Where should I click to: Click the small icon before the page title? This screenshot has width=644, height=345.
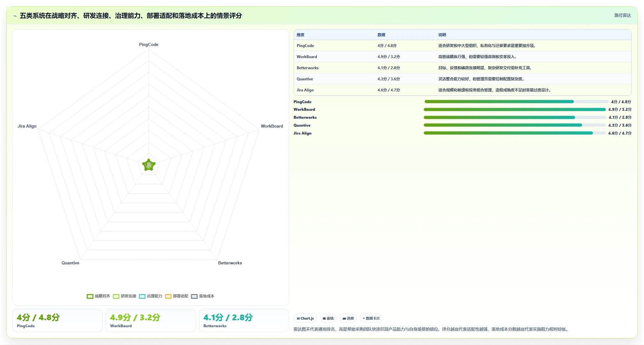(x=15, y=16)
